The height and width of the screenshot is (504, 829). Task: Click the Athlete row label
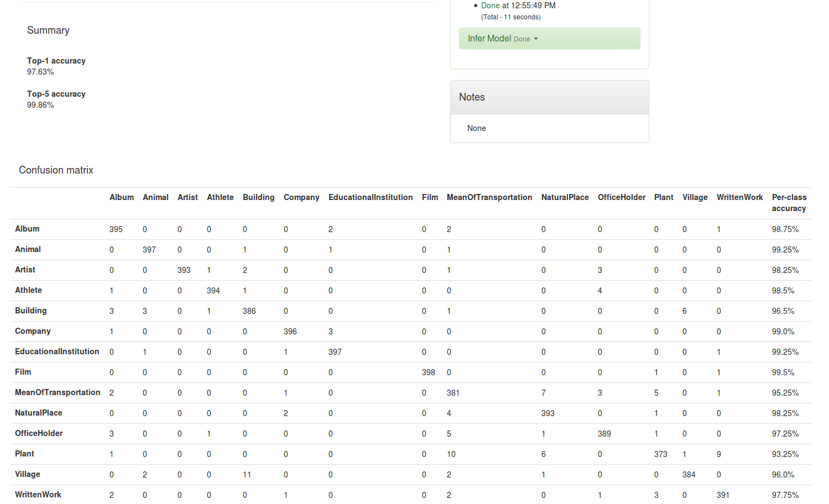28,290
